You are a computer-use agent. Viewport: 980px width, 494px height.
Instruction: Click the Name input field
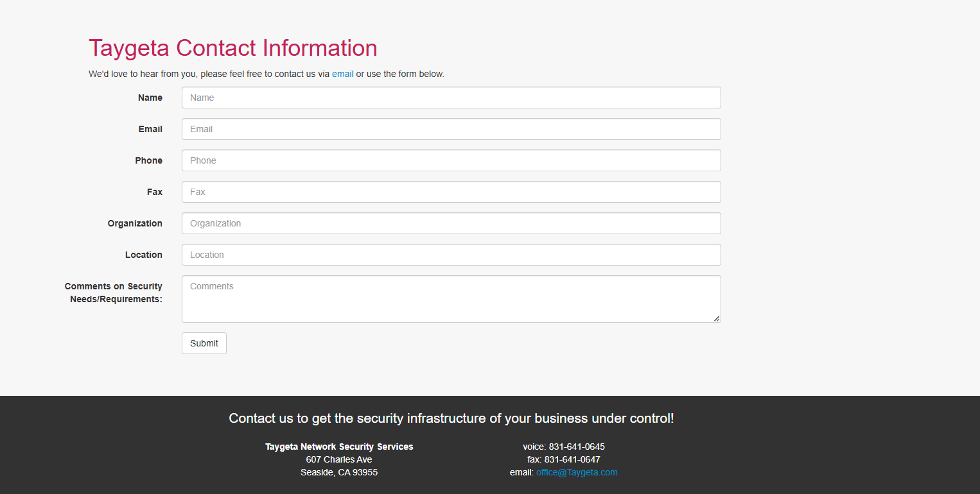tap(451, 98)
